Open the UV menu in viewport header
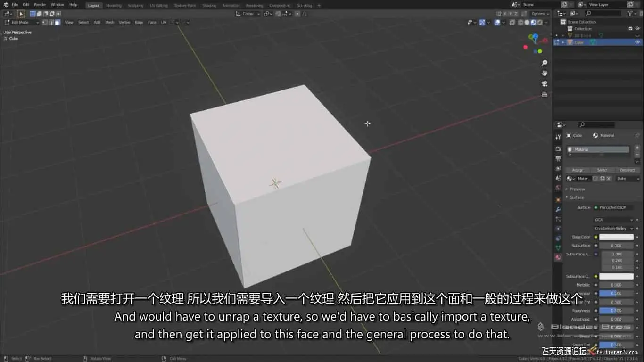 (x=164, y=22)
